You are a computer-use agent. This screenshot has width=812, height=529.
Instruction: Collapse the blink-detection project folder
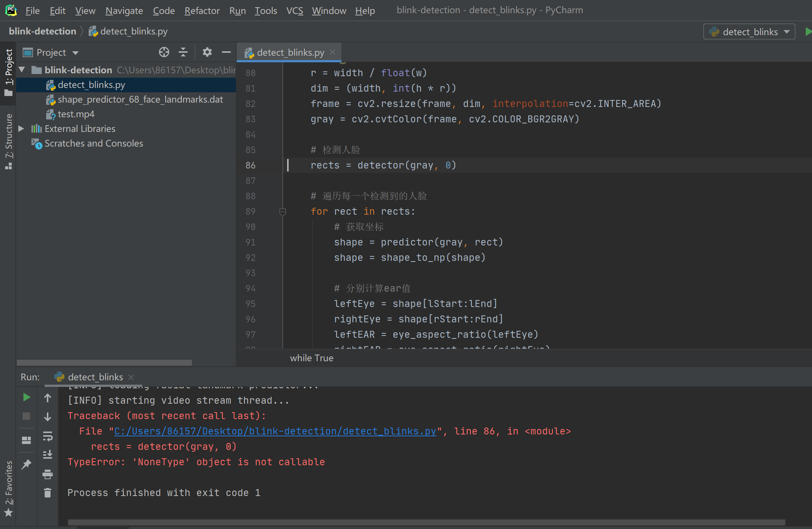coord(22,70)
